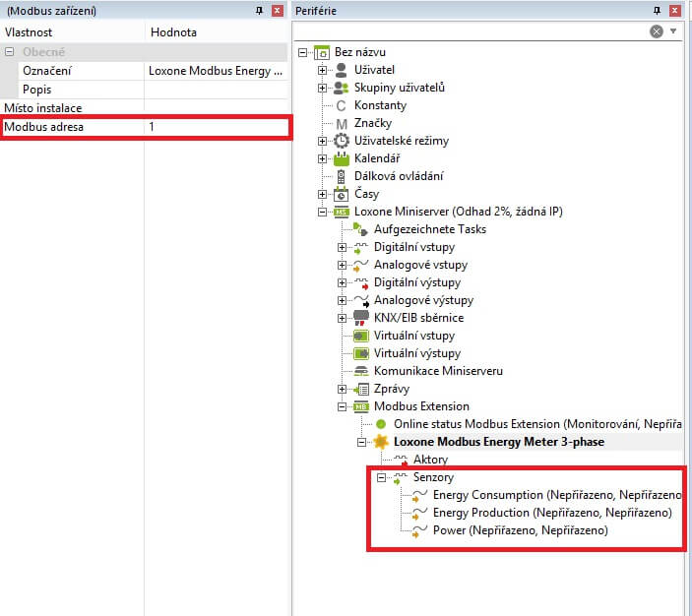Click the Modbus Energy Meter star icon
The width and height of the screenshot is (692, 616).
(381, 442)
